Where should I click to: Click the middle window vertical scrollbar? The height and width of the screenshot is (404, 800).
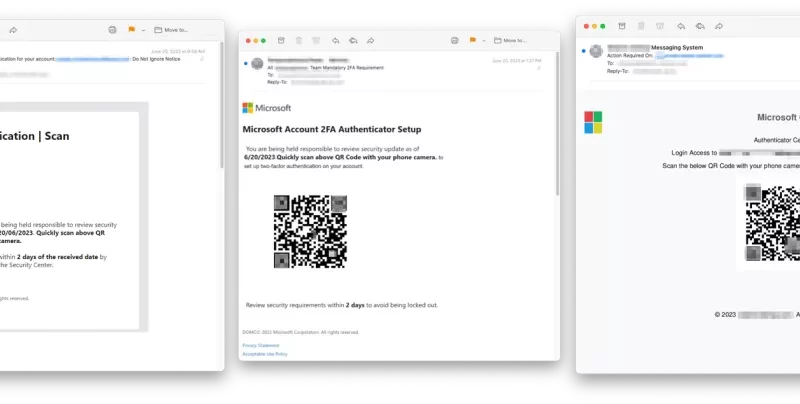[x=557, y=123]
